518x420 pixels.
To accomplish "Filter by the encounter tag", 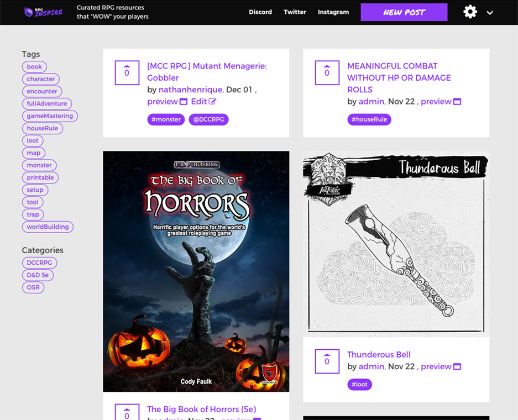I will point(42,91).
